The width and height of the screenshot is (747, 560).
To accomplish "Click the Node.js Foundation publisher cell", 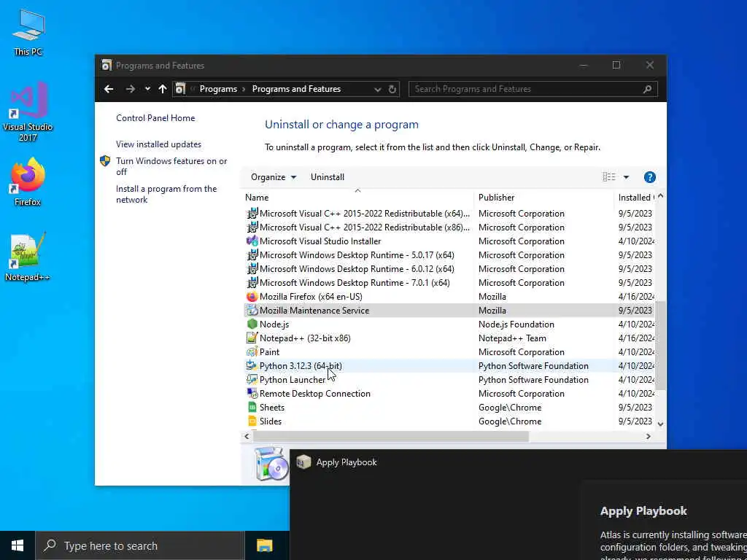I will (x=516, y=324).
